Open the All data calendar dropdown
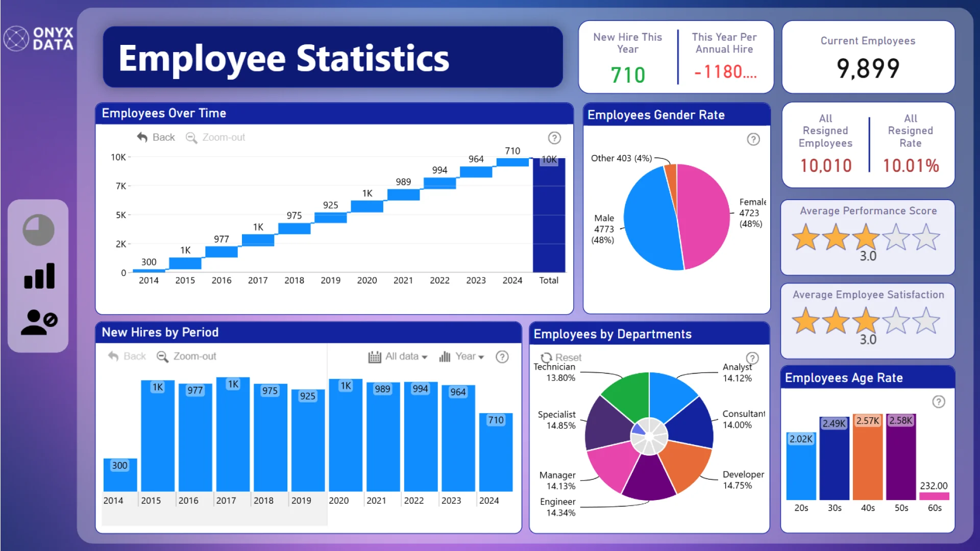 (398, 357)
